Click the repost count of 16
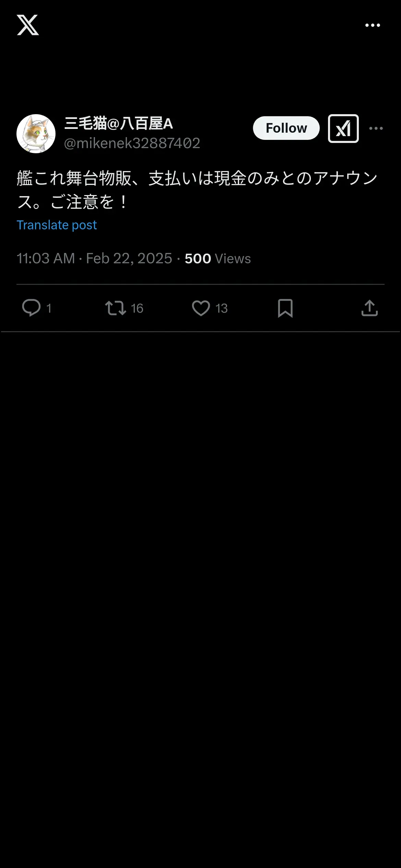This screenshot has width=401, height=868. [x=137, y=309]
